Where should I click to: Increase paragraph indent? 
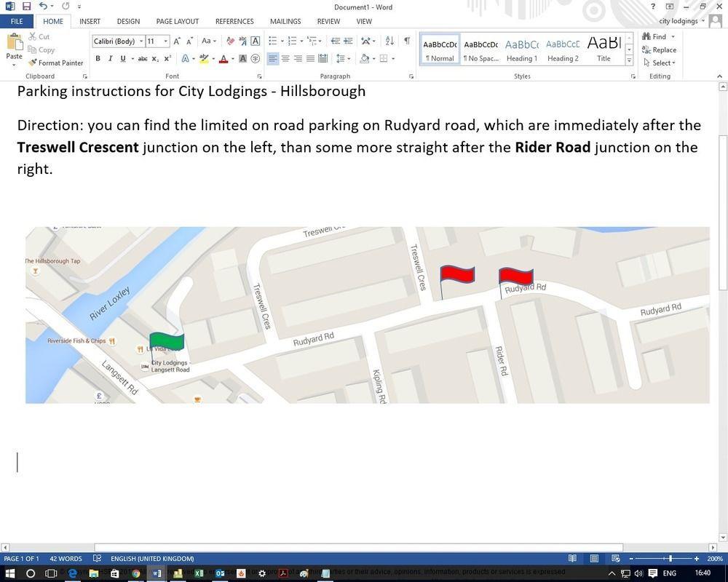click(x=348, y=41)
